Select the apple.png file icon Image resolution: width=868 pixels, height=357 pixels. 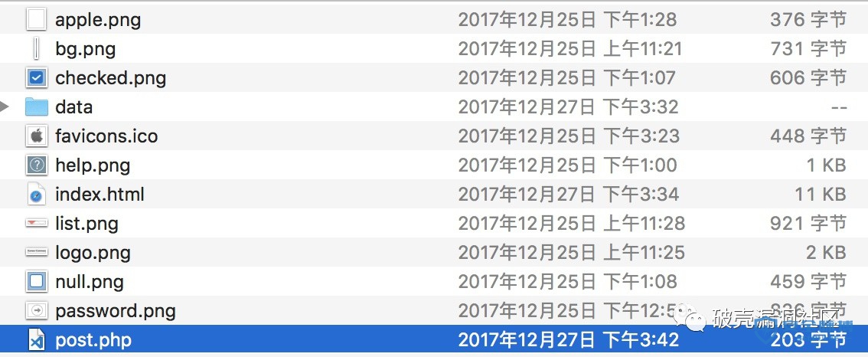[x=37, y=20]
